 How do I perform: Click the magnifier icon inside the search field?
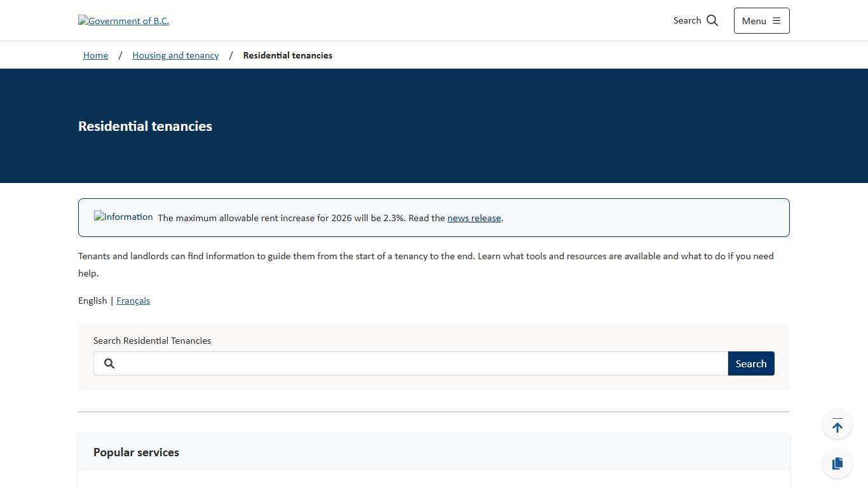pos(109,363)
